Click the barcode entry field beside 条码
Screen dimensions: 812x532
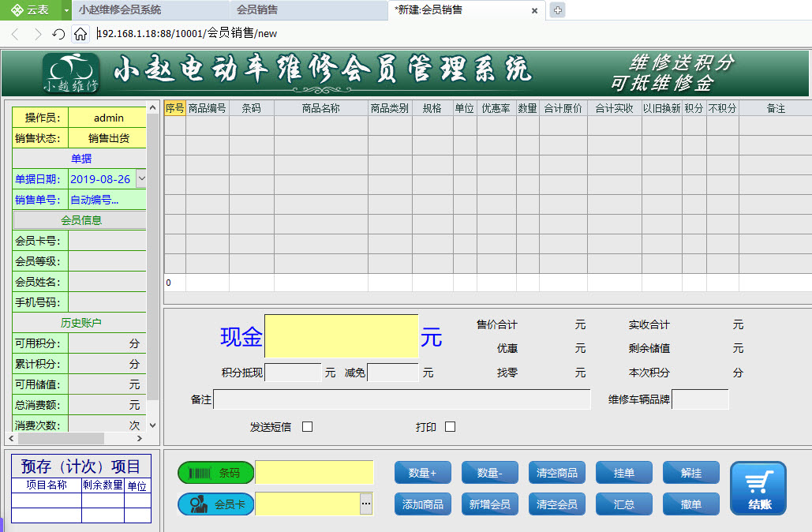point(314,473)
